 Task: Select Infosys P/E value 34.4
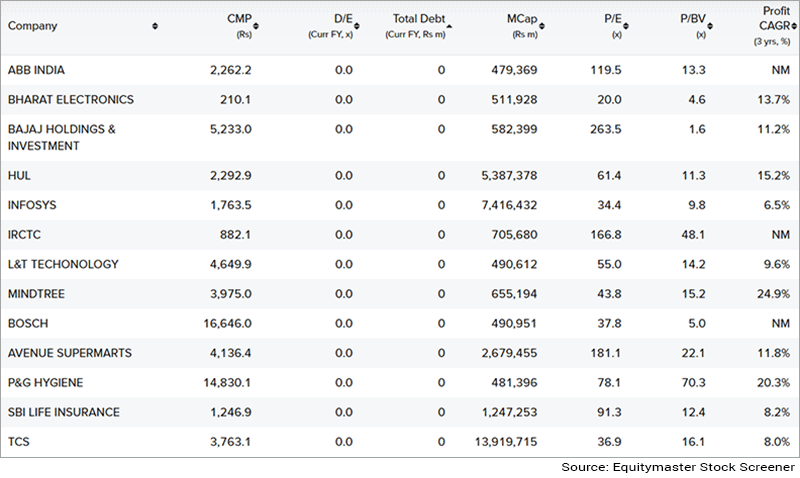click(x=609, y=206)
